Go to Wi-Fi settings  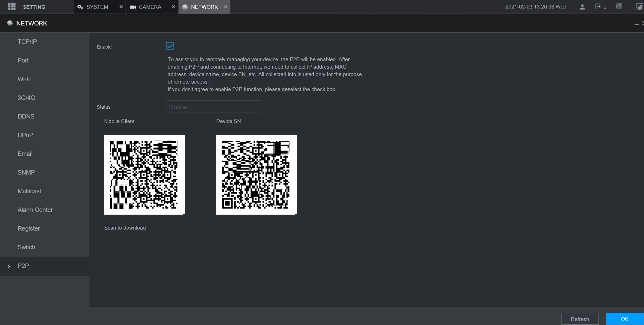pos(44,79)
